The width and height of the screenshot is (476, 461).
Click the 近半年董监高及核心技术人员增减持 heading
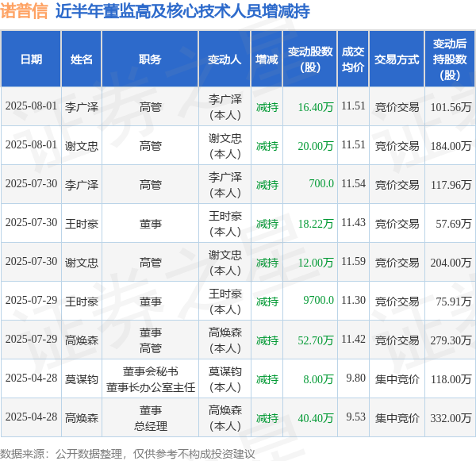182,10
